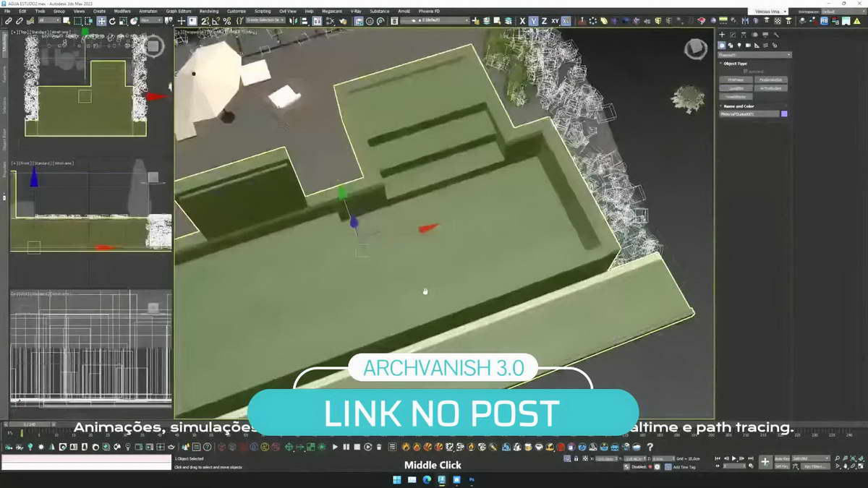Open the Modify command panel tab
This screenshot has height=488, width=868.
pos(733,35)
